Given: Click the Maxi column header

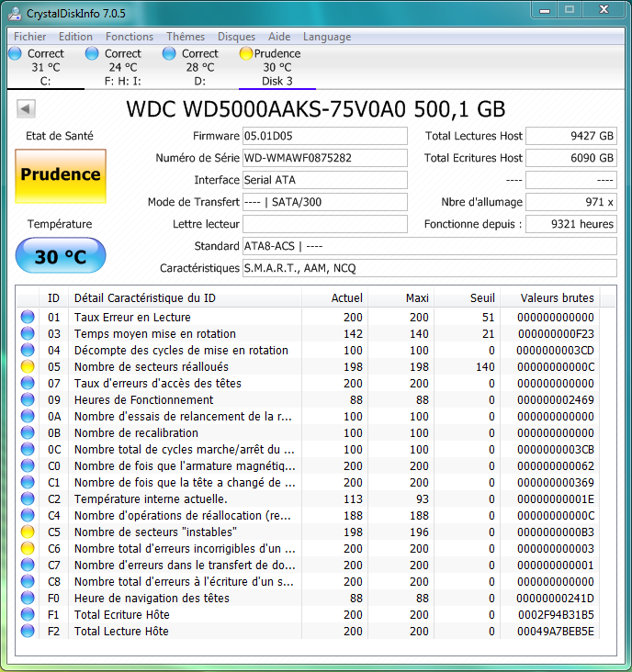Looking at the screenshot, I should [401, 297].
